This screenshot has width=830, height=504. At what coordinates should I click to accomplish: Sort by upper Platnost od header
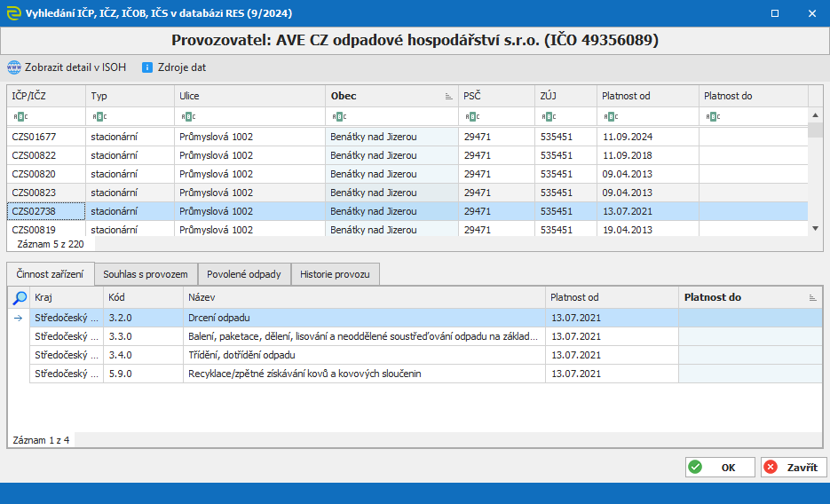point(648,96)
